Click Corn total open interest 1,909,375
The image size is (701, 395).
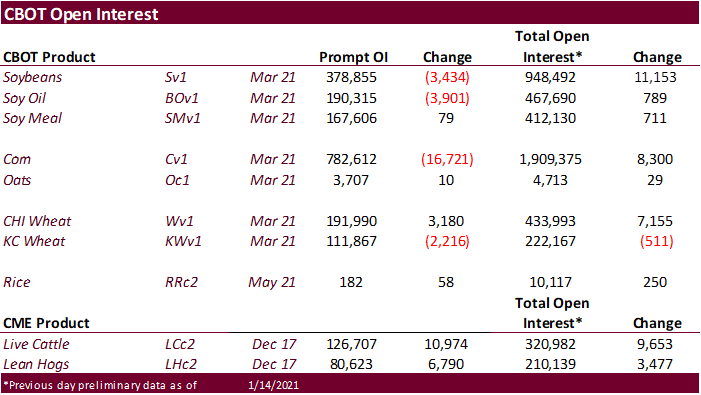[x=550, y=159]
